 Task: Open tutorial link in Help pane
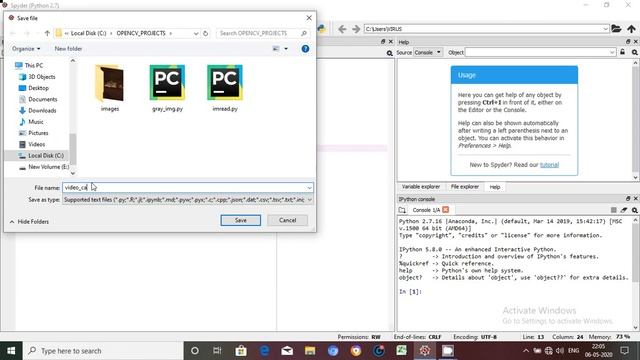click(549, 165)
